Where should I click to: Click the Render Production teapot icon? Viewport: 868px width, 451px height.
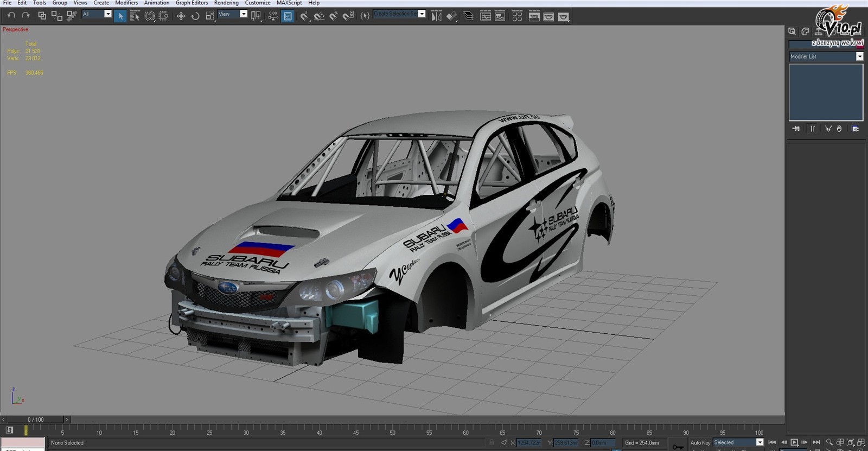(x=563, y=16)
